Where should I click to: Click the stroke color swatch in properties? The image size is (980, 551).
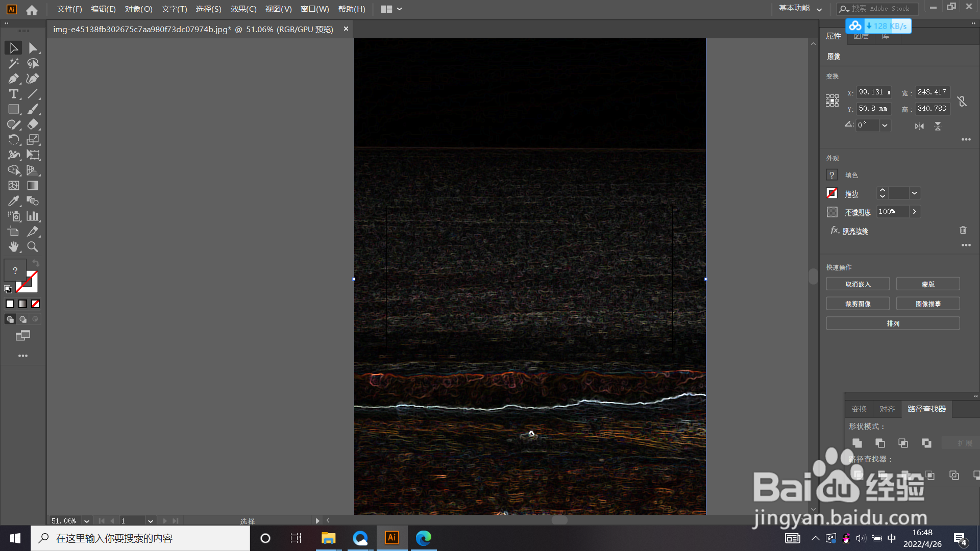tap(832, 193)
